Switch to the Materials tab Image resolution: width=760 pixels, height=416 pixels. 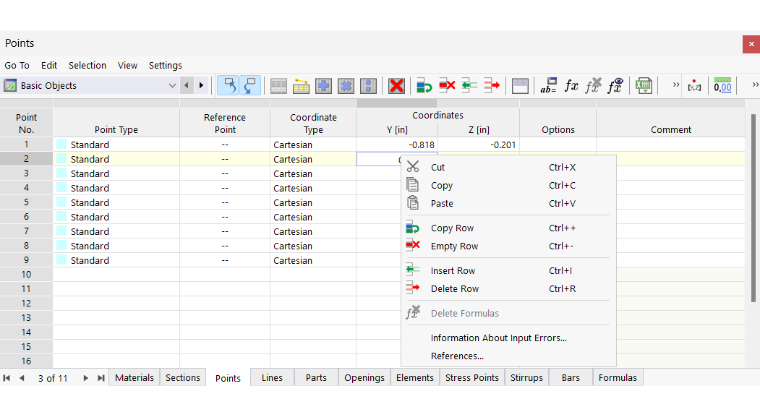134,378
